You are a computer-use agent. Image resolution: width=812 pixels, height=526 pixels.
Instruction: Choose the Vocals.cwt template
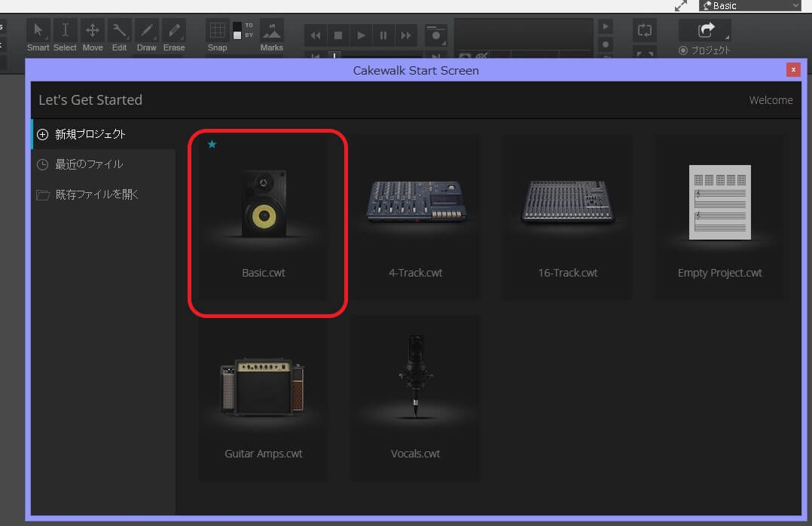tap(415, 398)
